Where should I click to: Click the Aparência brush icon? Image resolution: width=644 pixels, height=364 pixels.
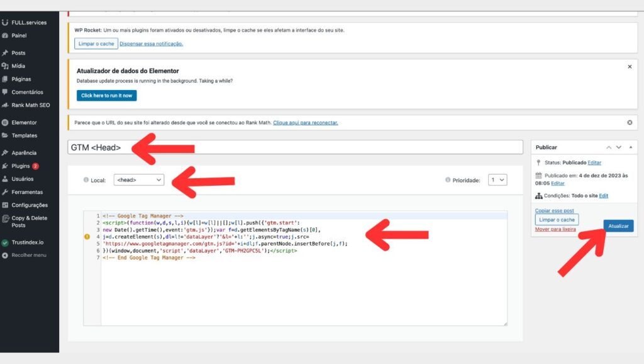click(5, 152)
